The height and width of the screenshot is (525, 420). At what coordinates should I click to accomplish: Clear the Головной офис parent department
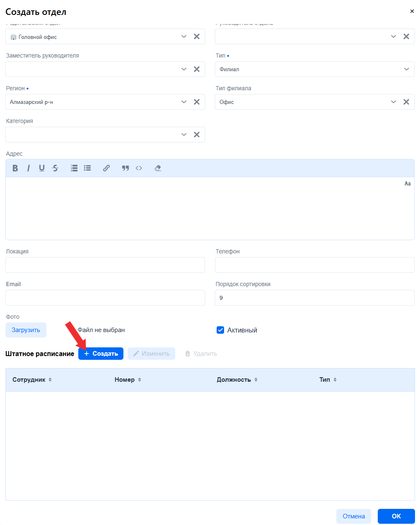197,36
